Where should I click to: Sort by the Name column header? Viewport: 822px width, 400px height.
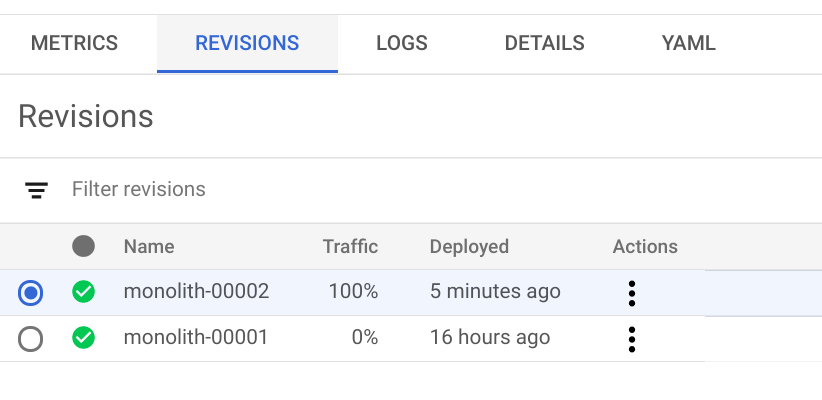149,246
